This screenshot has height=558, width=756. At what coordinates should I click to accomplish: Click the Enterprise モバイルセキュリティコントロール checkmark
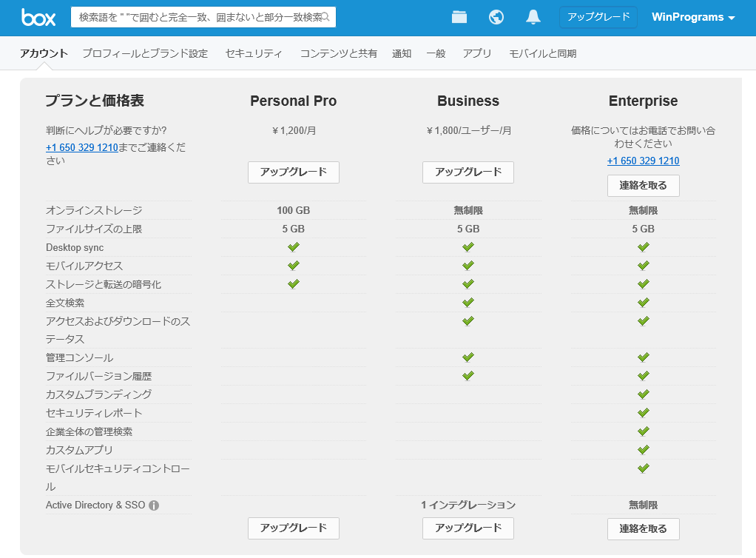pos(643,468)
